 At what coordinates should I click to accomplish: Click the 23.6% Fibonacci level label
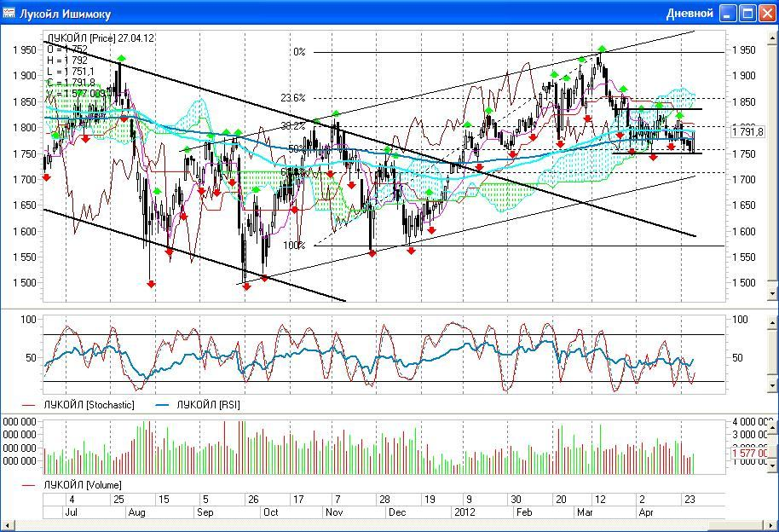tap(293, 97)
